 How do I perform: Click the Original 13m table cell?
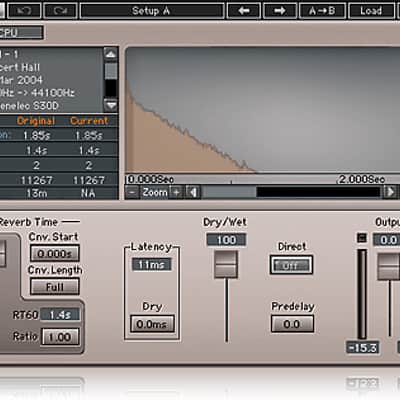pos(37,193)
